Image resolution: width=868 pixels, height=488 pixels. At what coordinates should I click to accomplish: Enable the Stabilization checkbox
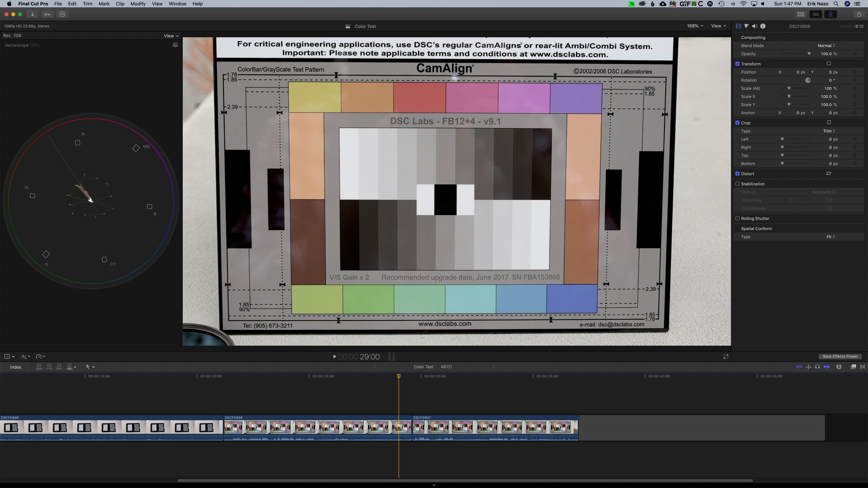pos(737,184)
